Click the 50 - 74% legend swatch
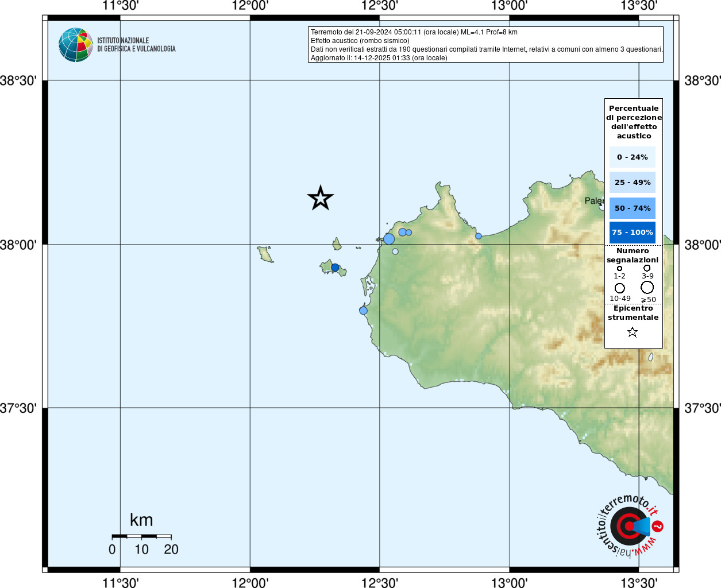 633,208
